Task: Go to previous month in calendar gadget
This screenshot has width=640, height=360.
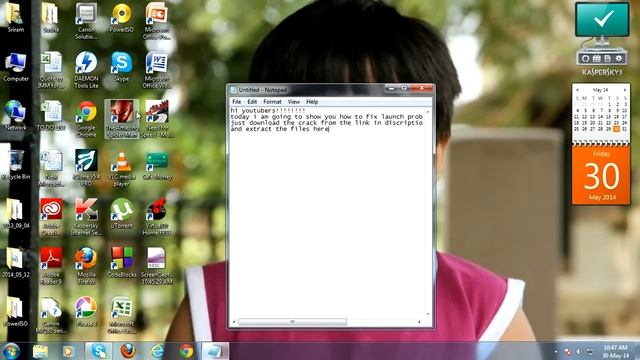Action: point(577,90)
